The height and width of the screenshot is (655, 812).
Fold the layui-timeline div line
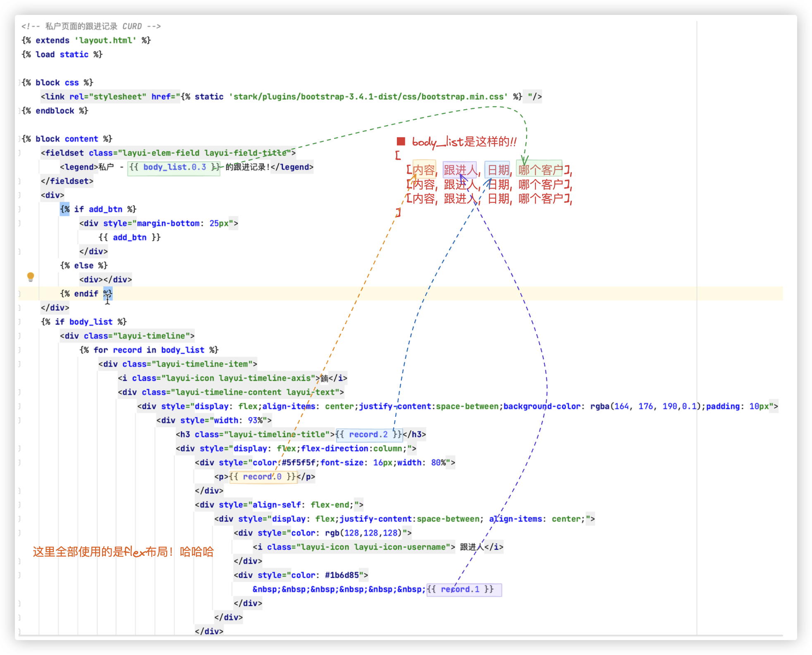tap(19, 336)
